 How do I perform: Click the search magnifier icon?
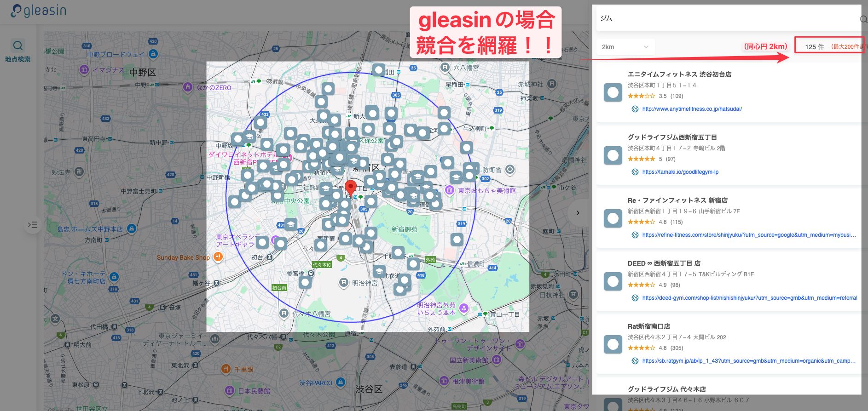point(863,19)
